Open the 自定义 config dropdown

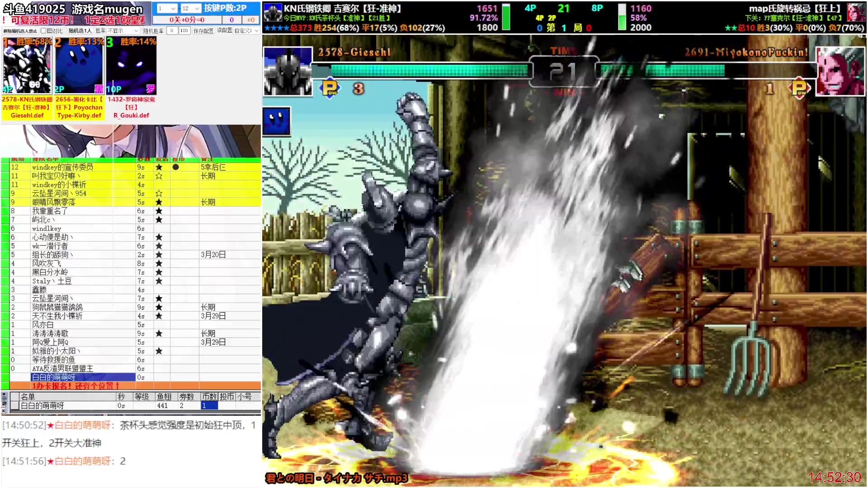(246, 31)
